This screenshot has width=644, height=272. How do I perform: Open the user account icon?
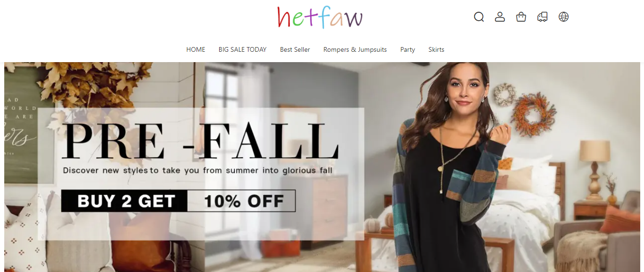500,17
